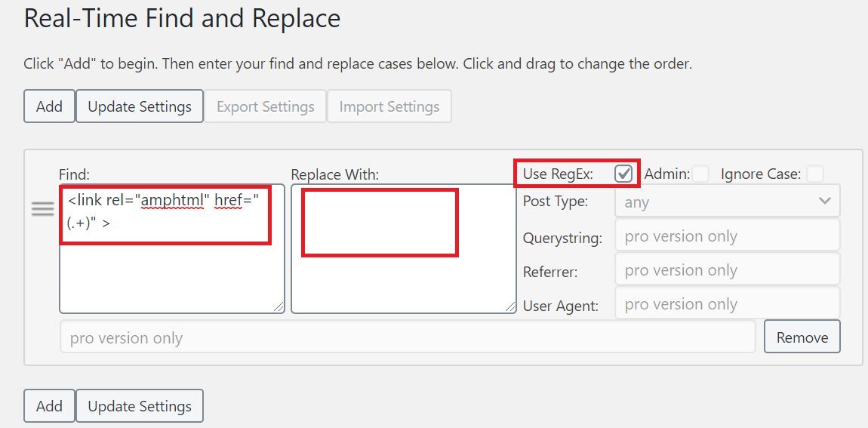
Task: Click the Replace With textarea resize grip
Action: pyautogui.click(x=509, y=306)
